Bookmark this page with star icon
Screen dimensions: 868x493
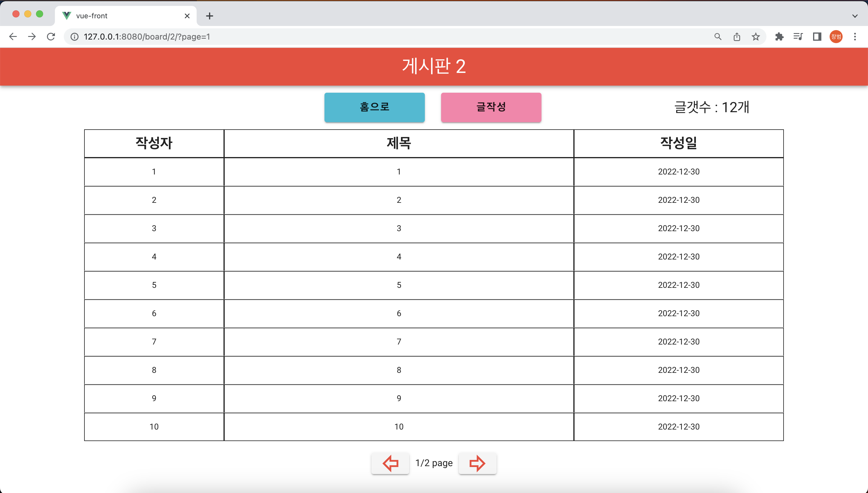point(756,37)
